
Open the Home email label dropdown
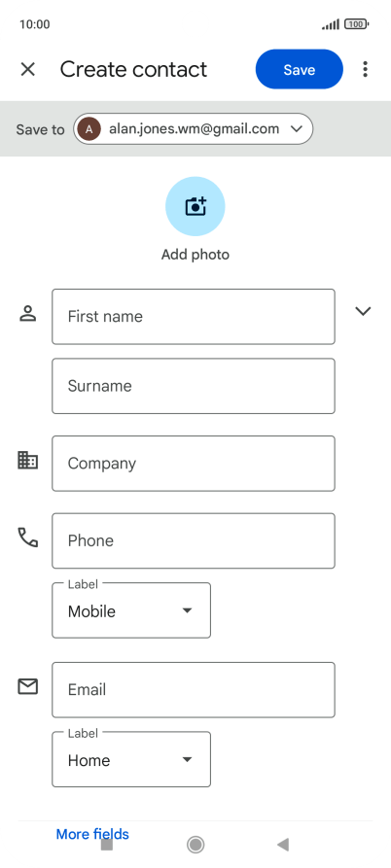click(x=131, y=759)
